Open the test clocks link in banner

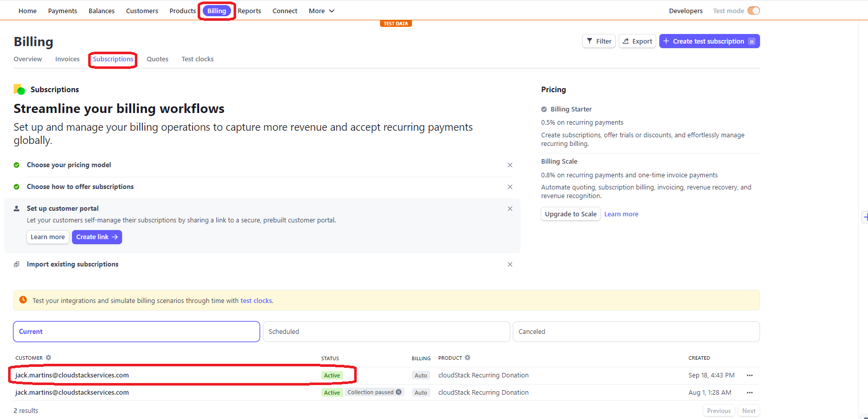tap(256, 301)
